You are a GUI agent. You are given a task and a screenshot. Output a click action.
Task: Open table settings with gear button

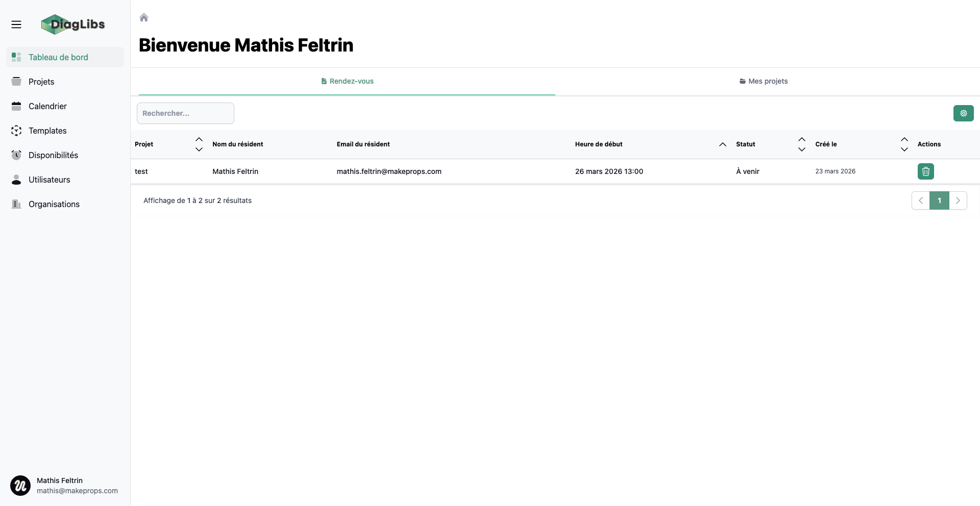(963, 113)
